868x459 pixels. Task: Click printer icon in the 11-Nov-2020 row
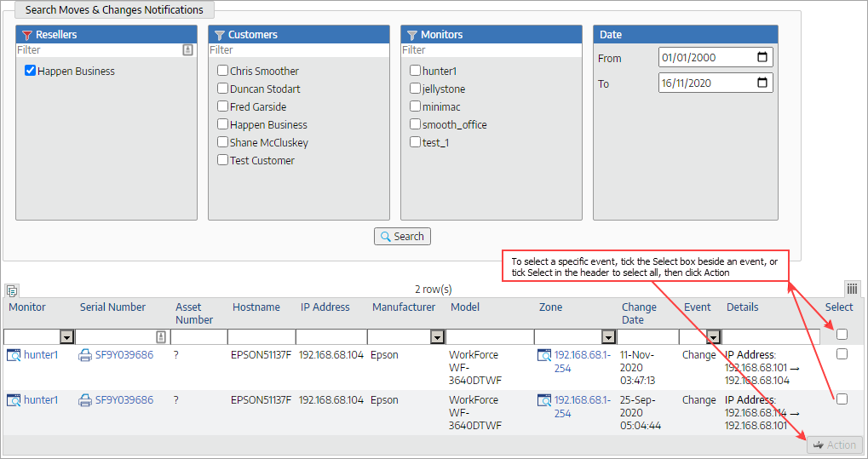(84, 355)
